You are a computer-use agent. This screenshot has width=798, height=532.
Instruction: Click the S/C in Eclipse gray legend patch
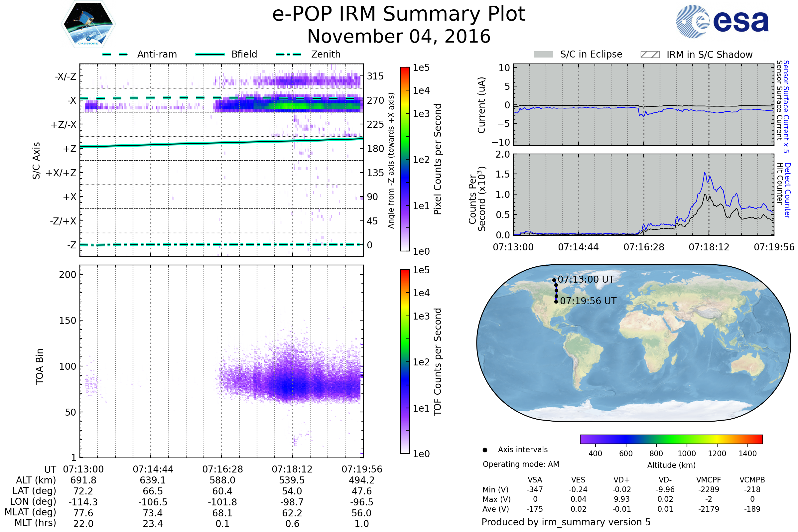tap(543, 55)
